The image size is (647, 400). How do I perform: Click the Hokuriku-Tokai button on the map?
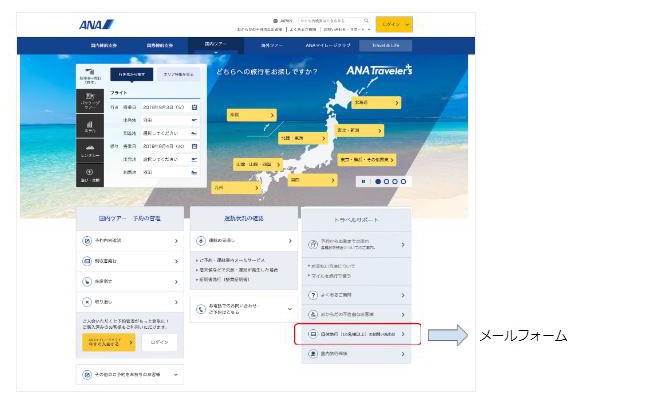303,138
